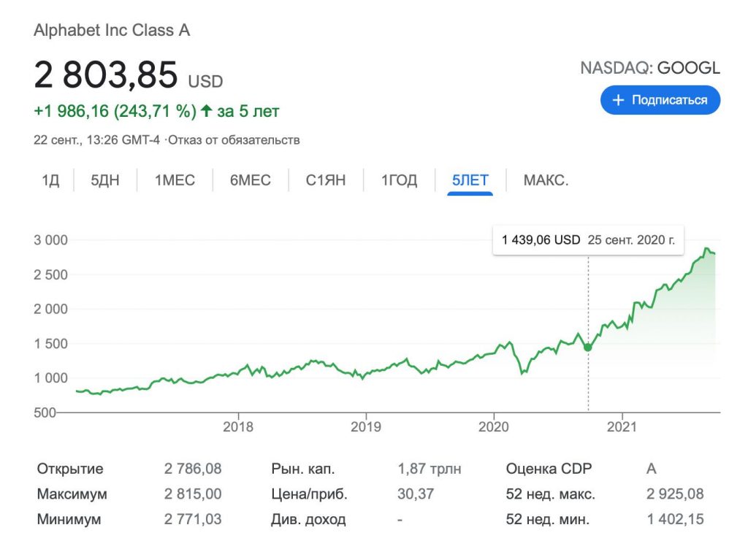Click the gain text +1 986,16 (243,71 %)

(115, 111)
